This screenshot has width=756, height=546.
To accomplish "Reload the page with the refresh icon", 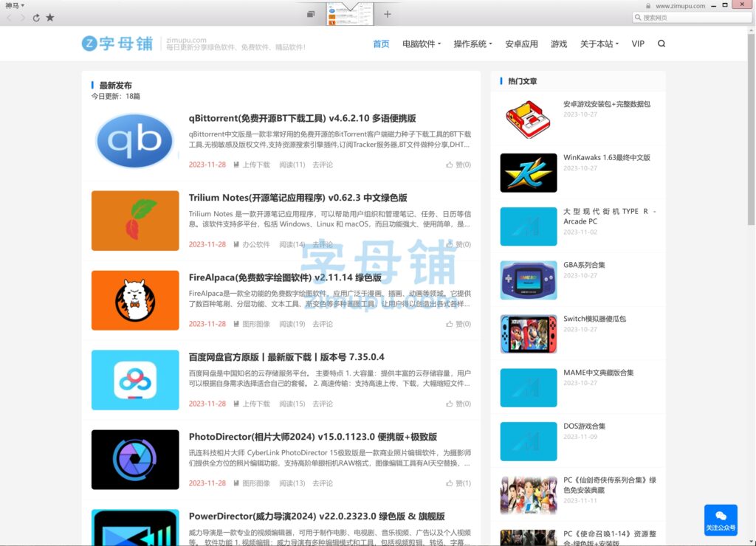I will [x=36, y=18].
